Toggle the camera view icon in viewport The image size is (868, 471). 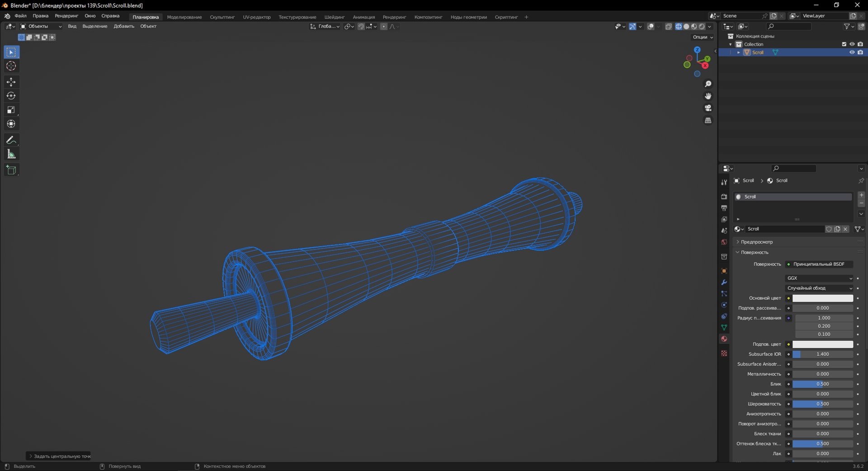point(708,108)
